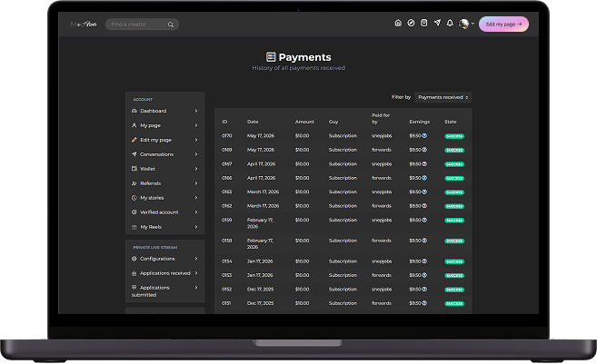Click the "March 17, 2026" date in snepjobs row
Image resolution: width=597 pixels, height=364 pixels.
pos(264,192)
